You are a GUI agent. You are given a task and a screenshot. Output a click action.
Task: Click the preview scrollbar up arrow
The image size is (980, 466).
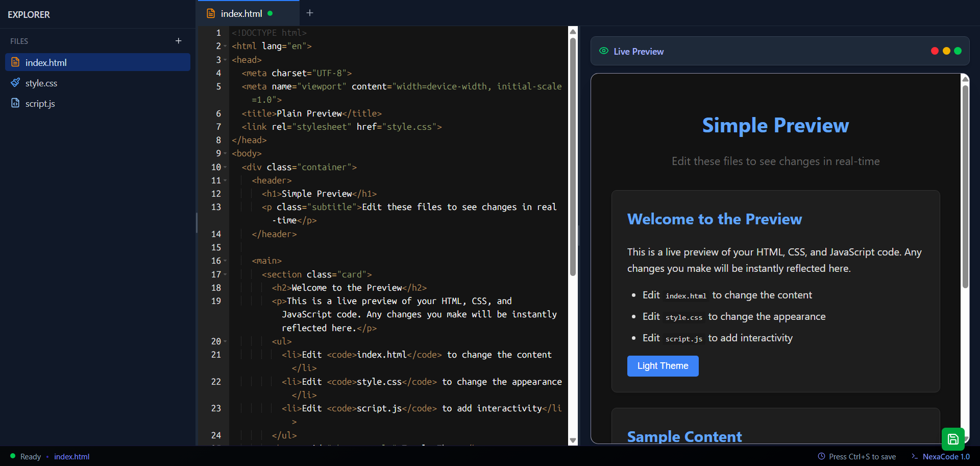click(x=965, y=79)
